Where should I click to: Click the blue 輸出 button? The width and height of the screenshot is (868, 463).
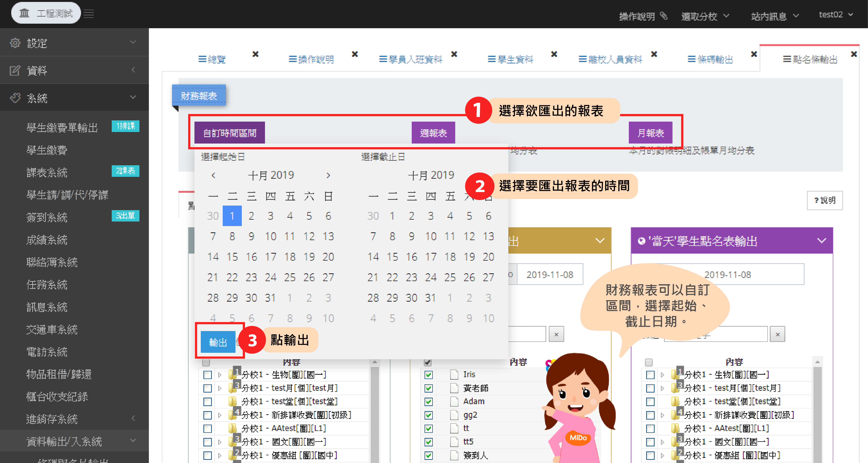tap(218, 342)
